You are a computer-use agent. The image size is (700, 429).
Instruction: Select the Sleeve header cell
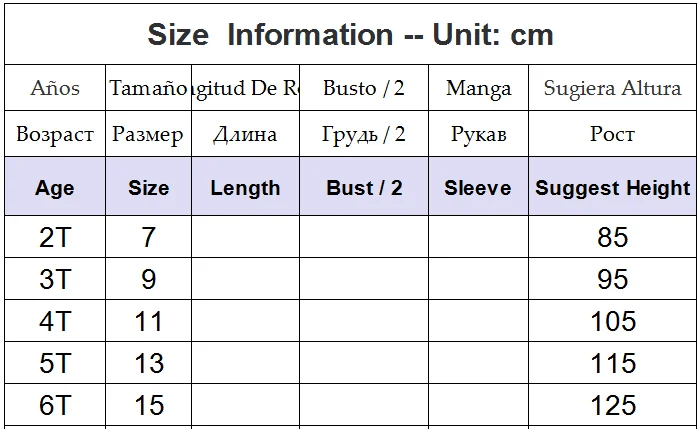[x=478, y=186]
